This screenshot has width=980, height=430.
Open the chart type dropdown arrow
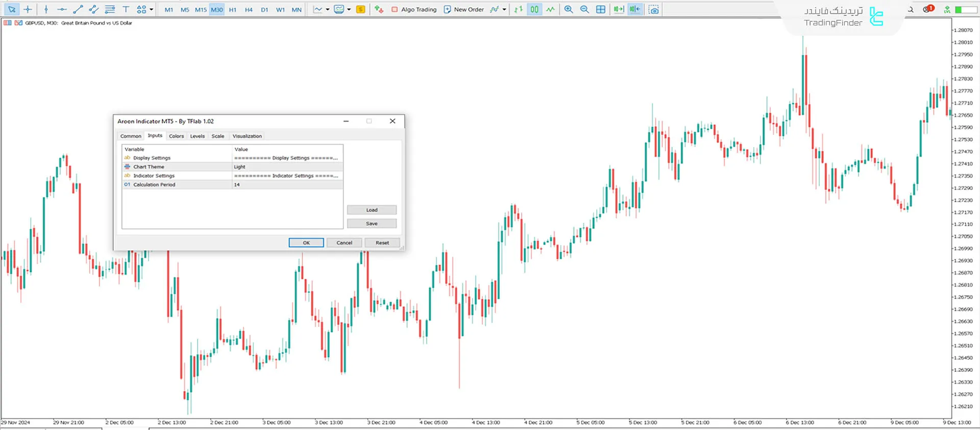pyautogui.click(x=328, y=9)
